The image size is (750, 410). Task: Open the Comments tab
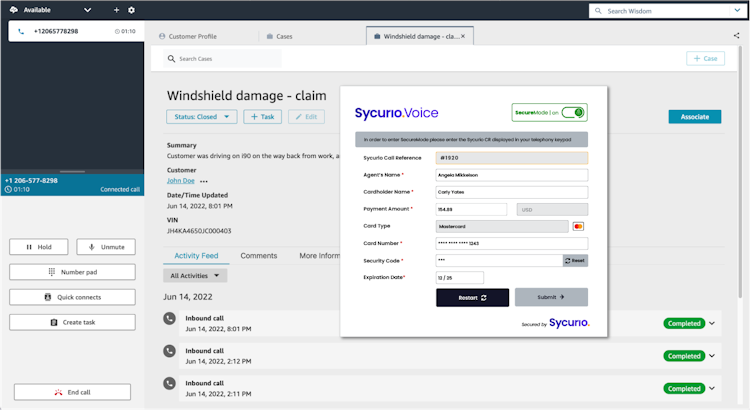click(258, 256)
